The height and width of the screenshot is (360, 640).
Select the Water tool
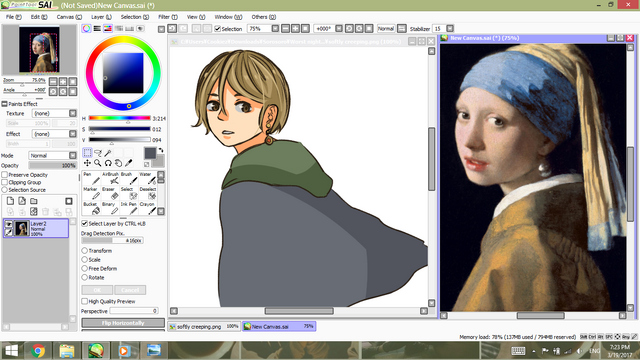[x=148, y=178]
